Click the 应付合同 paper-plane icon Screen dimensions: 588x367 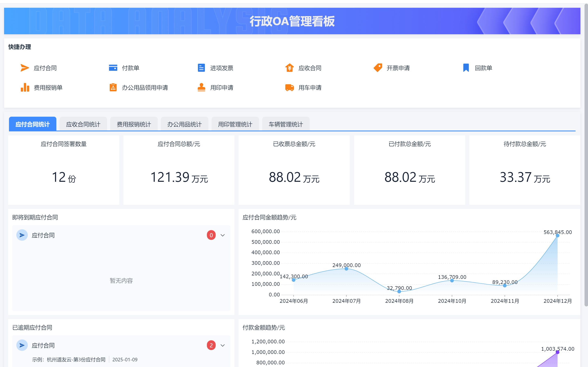coord(25,68)
